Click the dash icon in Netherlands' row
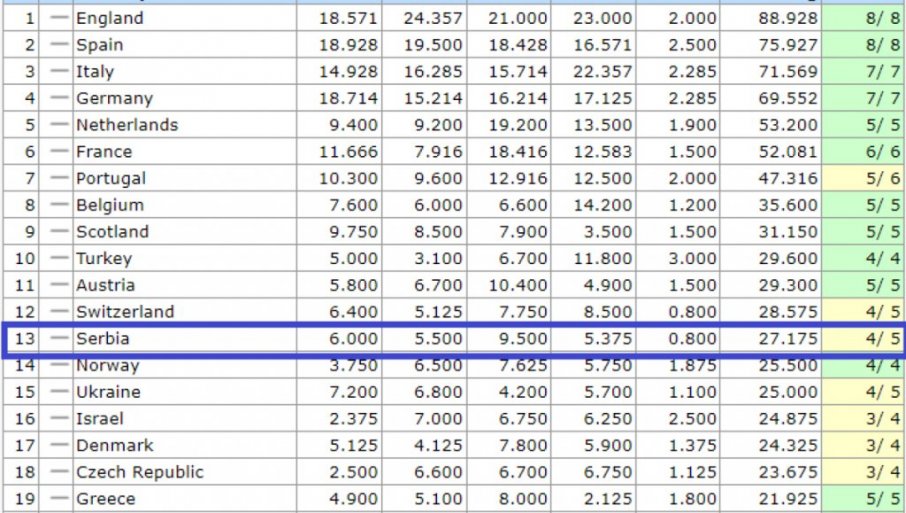Image resolution: width=906 pixels, height=513 pixels. tap(59, 126)
